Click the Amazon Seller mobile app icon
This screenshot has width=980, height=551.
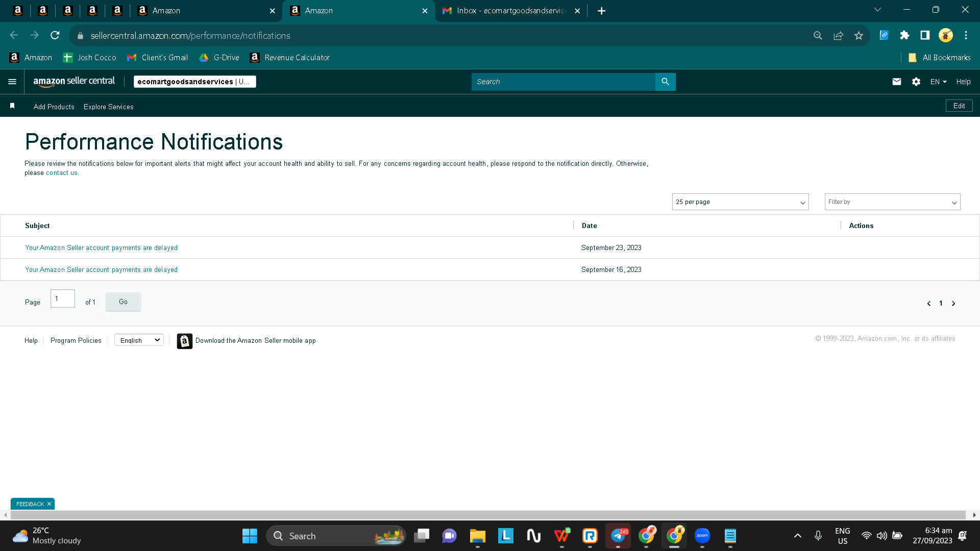(185, 341)
